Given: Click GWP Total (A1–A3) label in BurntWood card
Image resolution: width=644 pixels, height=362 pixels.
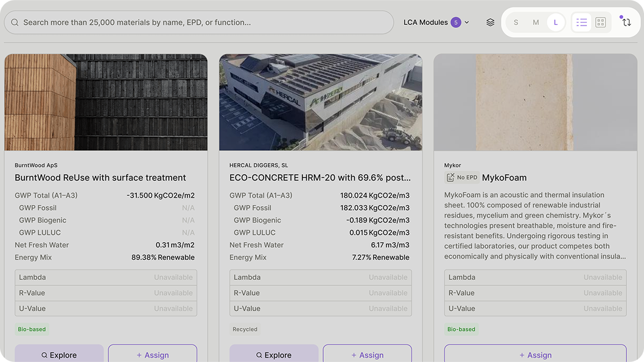Looking at the screenshot, I should click(46, 195).
